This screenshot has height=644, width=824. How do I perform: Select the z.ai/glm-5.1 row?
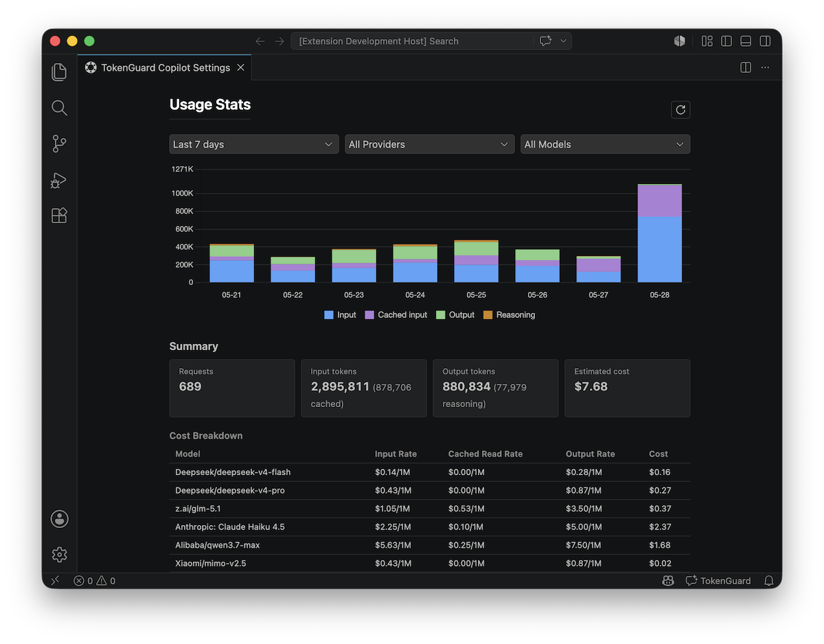(430, 509)
